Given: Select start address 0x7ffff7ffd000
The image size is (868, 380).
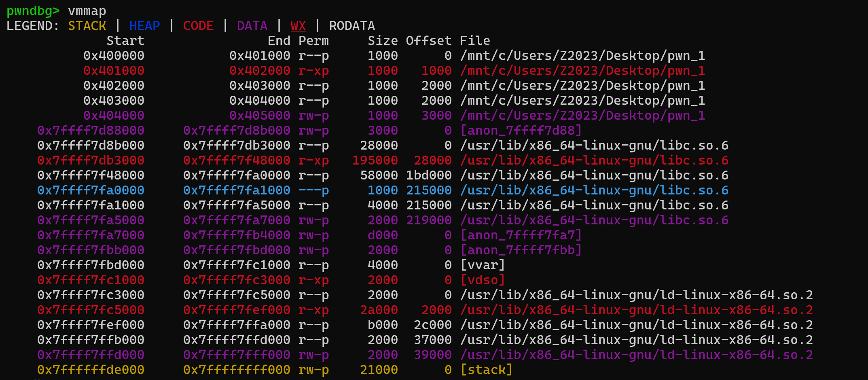Looking at the screenshot, I should point(91,355).
